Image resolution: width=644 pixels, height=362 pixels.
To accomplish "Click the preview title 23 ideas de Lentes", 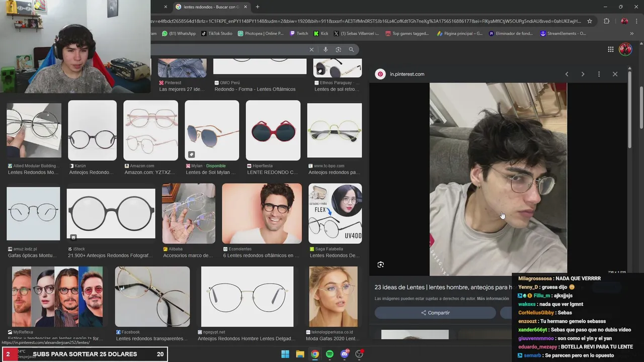I will click(443, 287).
